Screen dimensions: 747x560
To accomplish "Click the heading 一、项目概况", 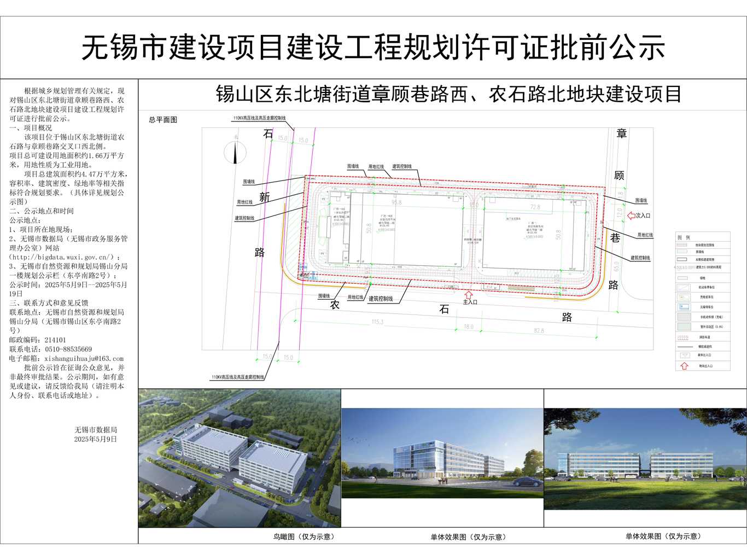I will coord(31,128).
